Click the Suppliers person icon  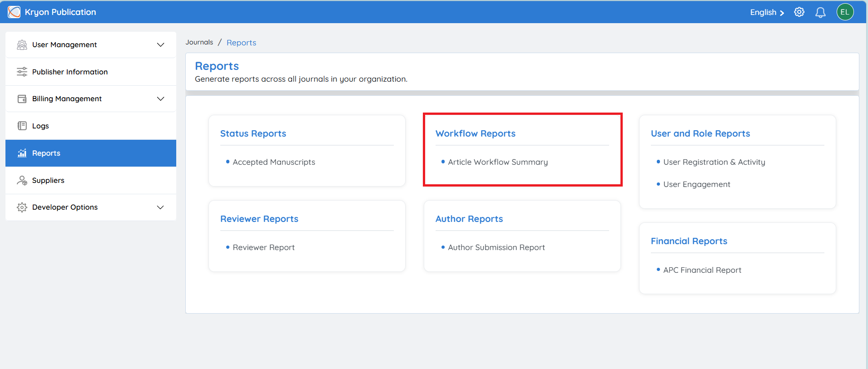pyautogui.click(x=22, y=180)
